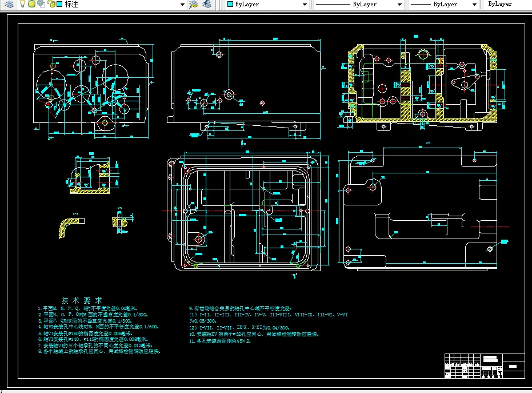Toggle the layer lock padlock icon
This screenshot has height=393, width=532.
pos(51,4)
